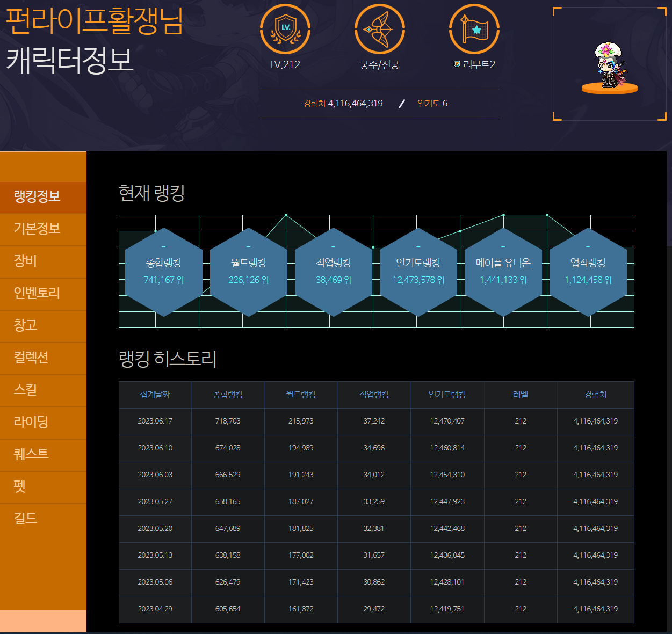Click the 2023.06.17 date cell
The image size is (672, 634).
pyautogui.click(x=155, y=421)
